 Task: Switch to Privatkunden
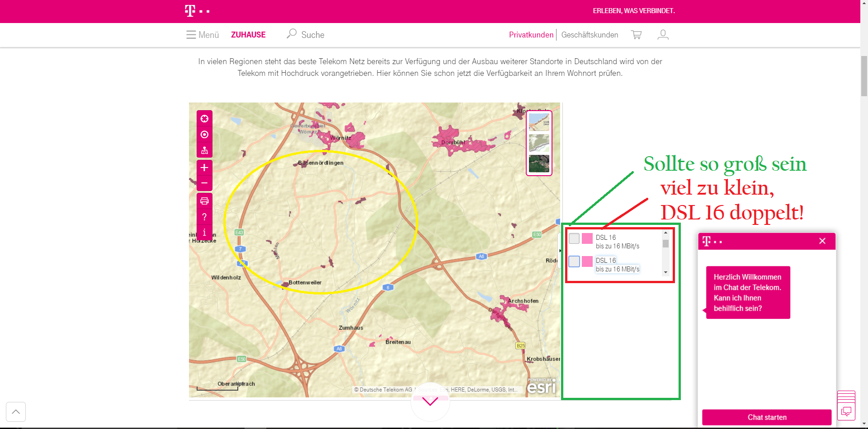coord(531,35)
